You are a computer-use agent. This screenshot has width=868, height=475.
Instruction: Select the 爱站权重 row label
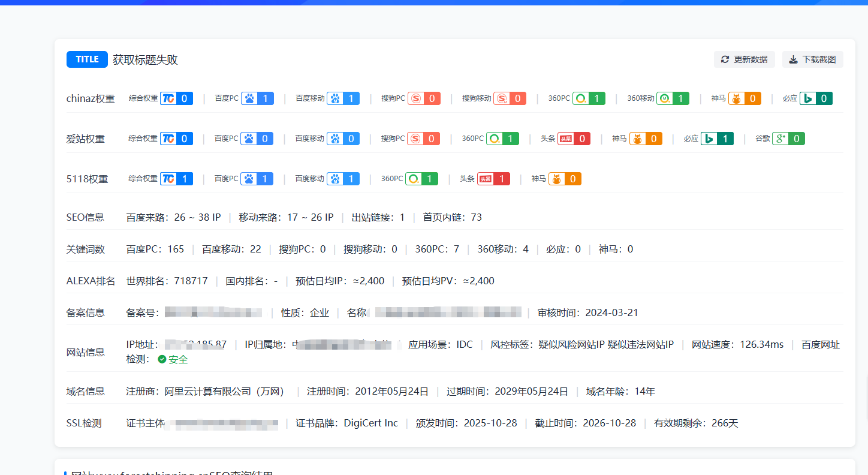pyautogui.click(x=86, y=139)
